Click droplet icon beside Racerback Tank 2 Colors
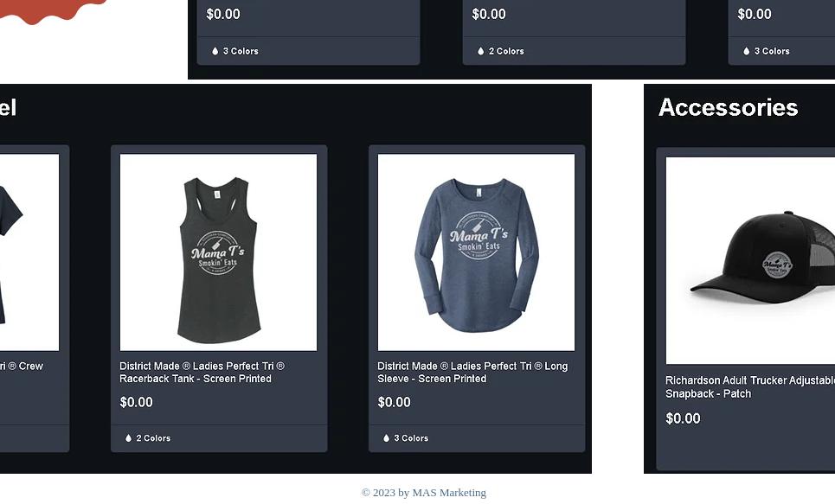Screen dimensions: 835x504 (128, 438)
